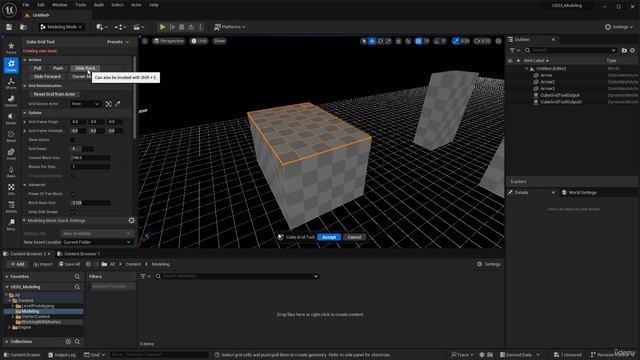Open the Model tools category
Viewport: 640px width, 360px height.
pos(11,118)
